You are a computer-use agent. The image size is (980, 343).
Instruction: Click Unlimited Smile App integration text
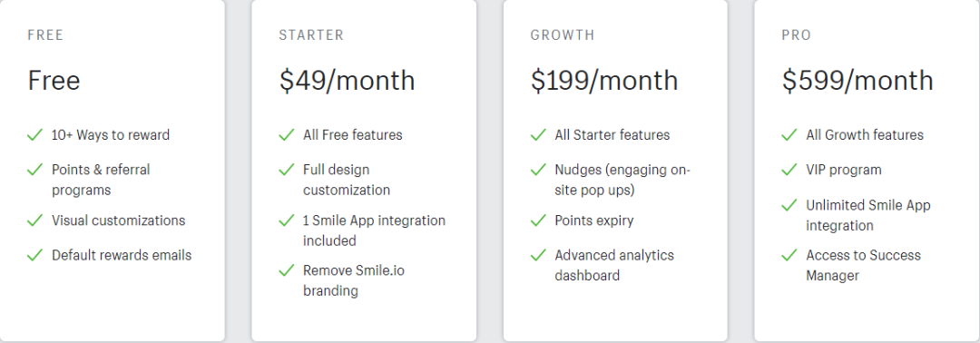click(x=868, y=215)
